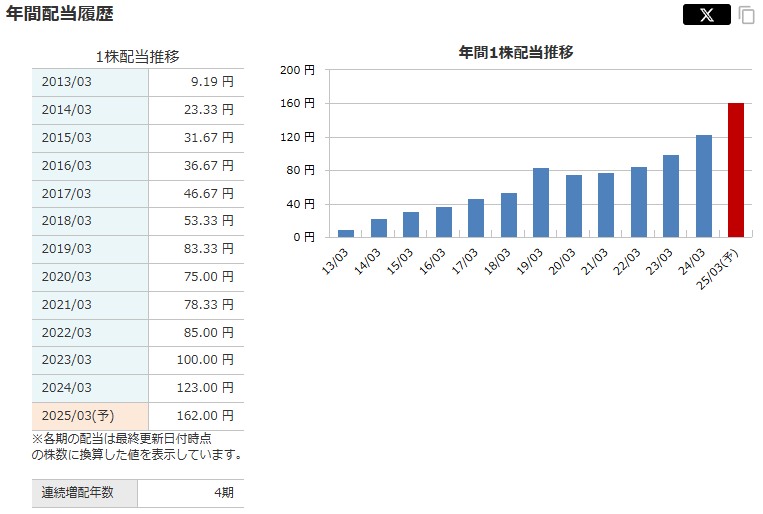Click the 1株配当推移 table header
763x514 pixels.
(x=137, y=56)
